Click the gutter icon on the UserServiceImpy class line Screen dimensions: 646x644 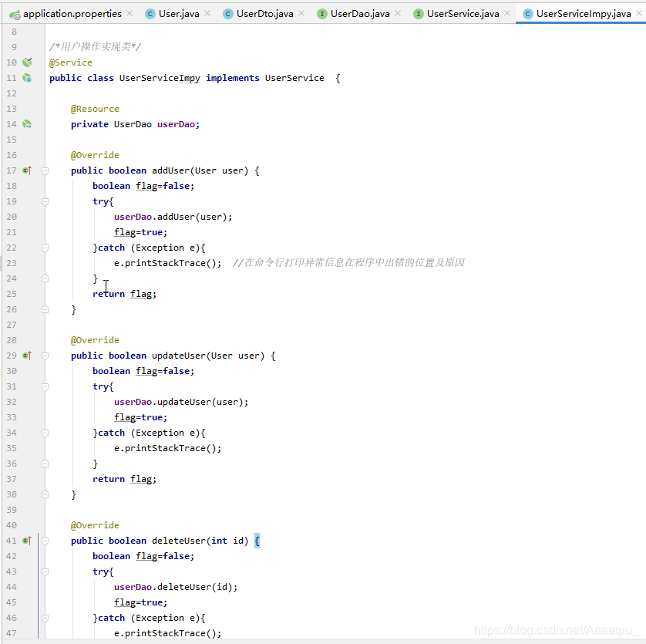(27, 78)
